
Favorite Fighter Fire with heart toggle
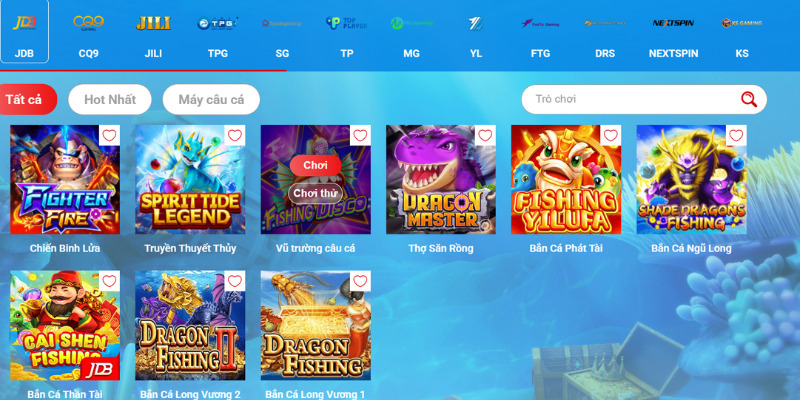(x=109, y=135)
